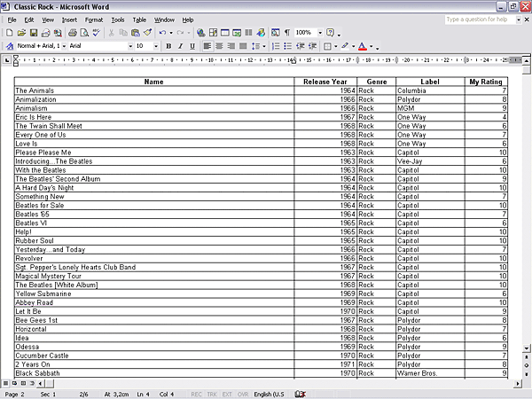
Task: Click the Center alignment icon
Action: point(219,46)
